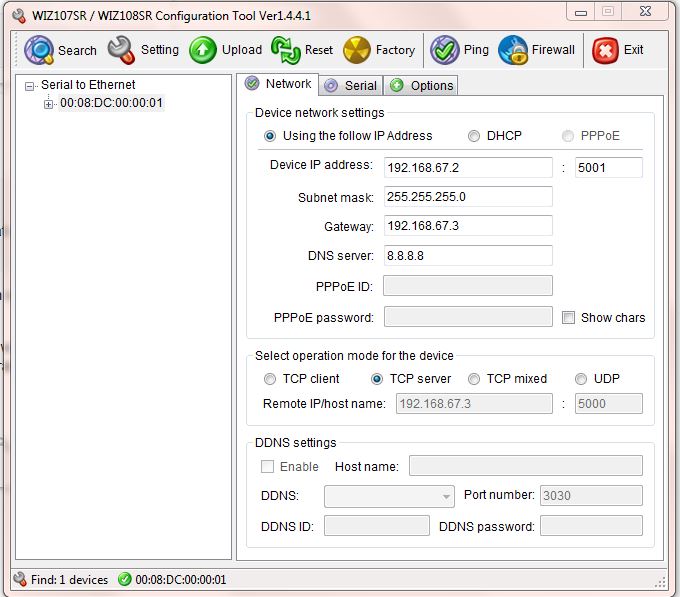680x597 pixels.
Task: Click the green Upload arrow icon
Action: 203,50
